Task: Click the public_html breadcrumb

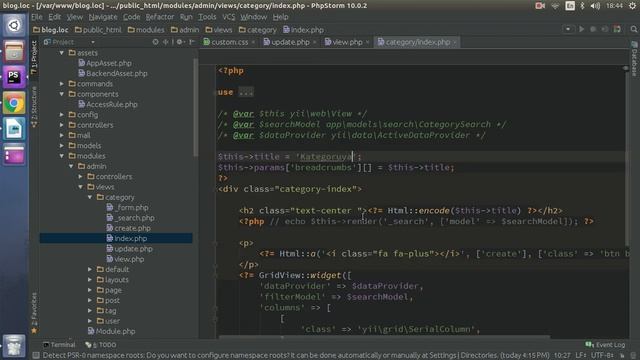Action: click(x=98, y=30)
